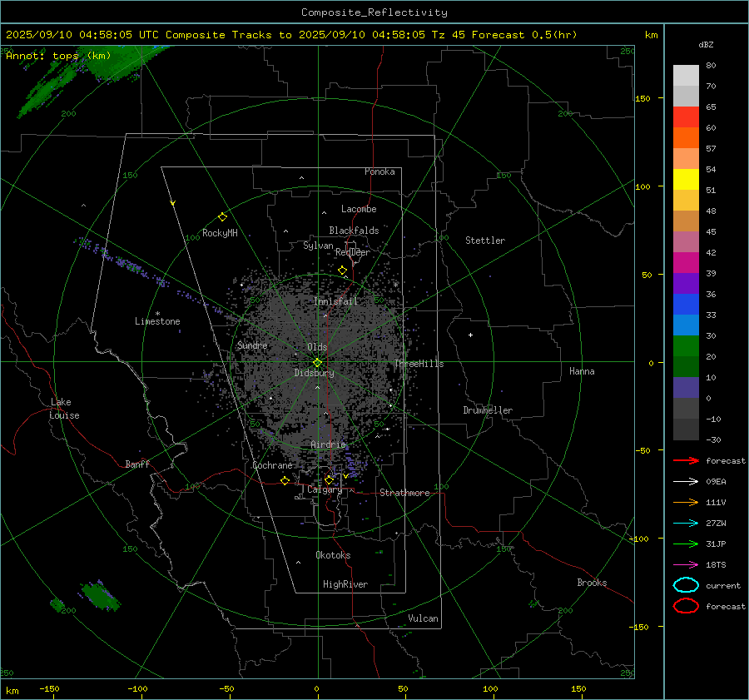749x700 pixels.
Task: Click the Calgary city label
Action: tap(325, 489)
